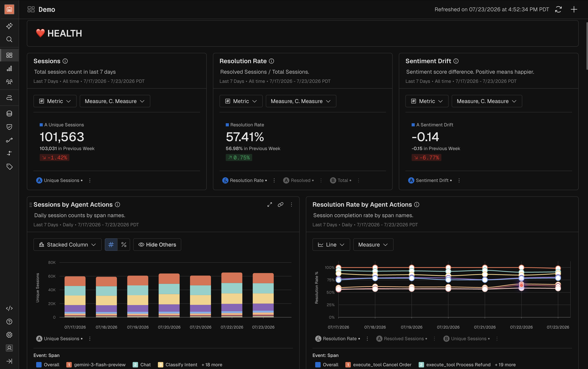The height and width of the screenshot is (369, 588).
Task: Click the Demo dashboard title
Action: [x=47, y=10]
